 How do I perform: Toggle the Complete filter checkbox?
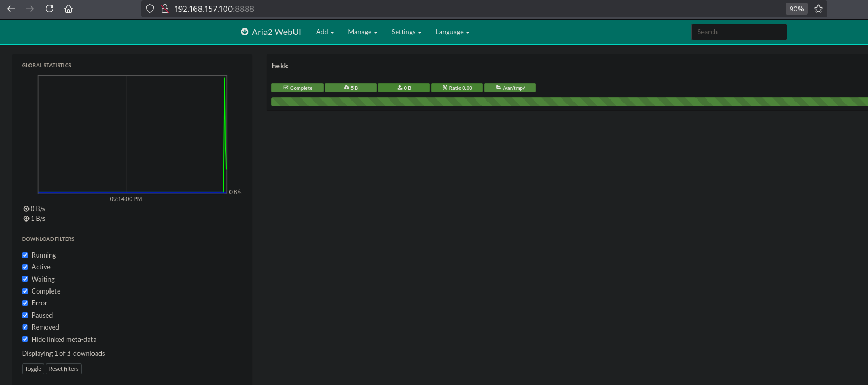(x=25, y=291)
